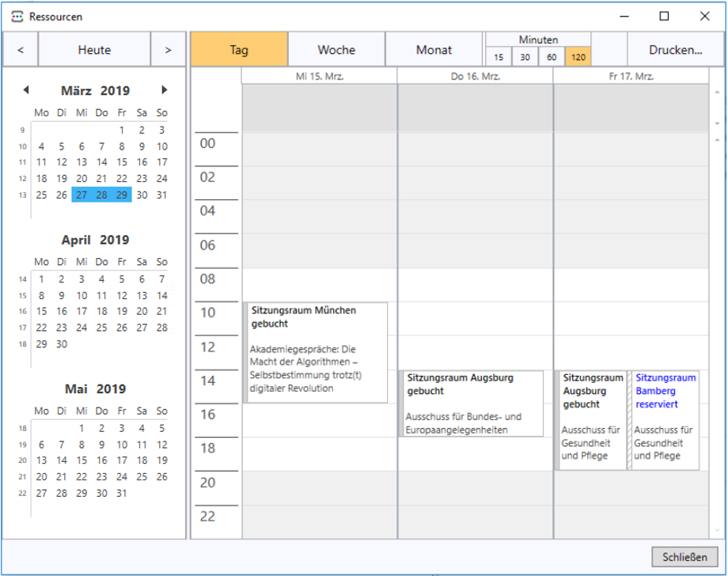The height and width of the screenshot is (576, 728).
Task: Select March 15 in the mini calendar
Action: 122,162
